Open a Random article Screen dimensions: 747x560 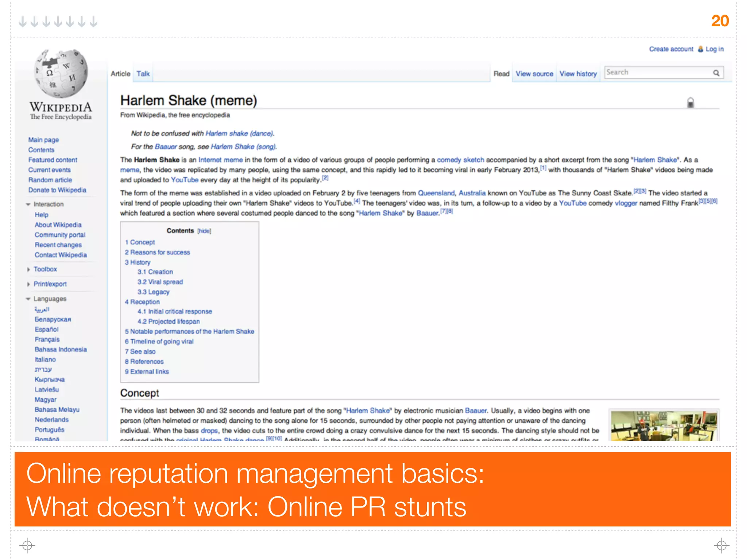tap(50, 180)
